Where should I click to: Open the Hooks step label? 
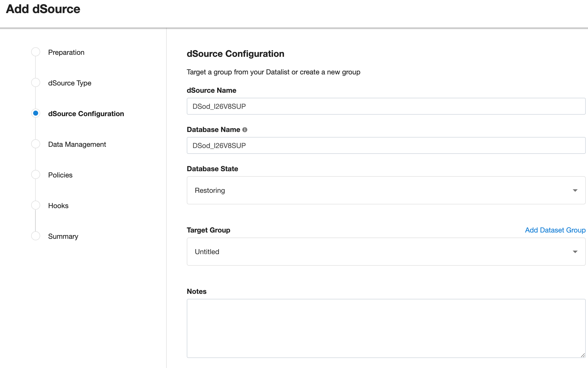point(58,205)
